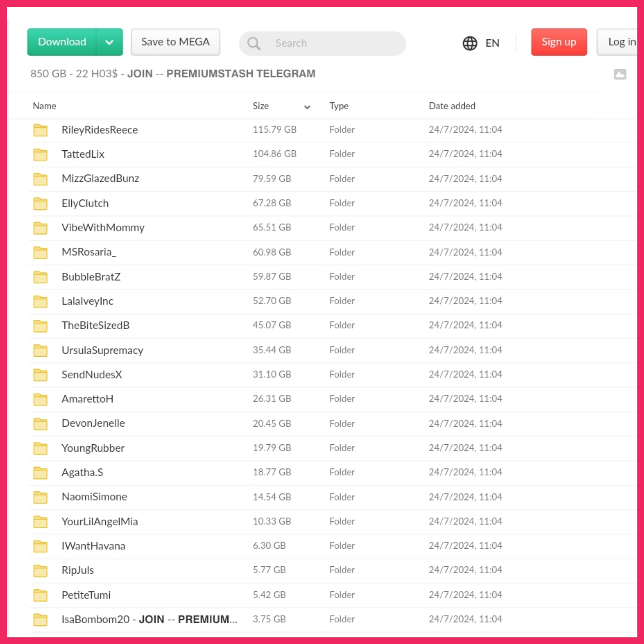Select the SendNudesX folder name

pyautogui.click(x=92, y=375)
